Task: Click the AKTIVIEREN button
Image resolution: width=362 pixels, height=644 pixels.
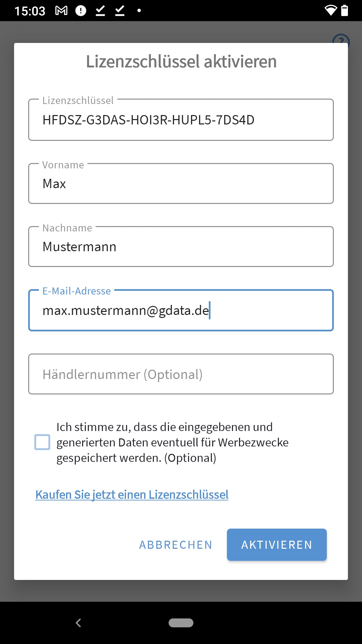Action: pyautogui.click(x=277, y=544)
